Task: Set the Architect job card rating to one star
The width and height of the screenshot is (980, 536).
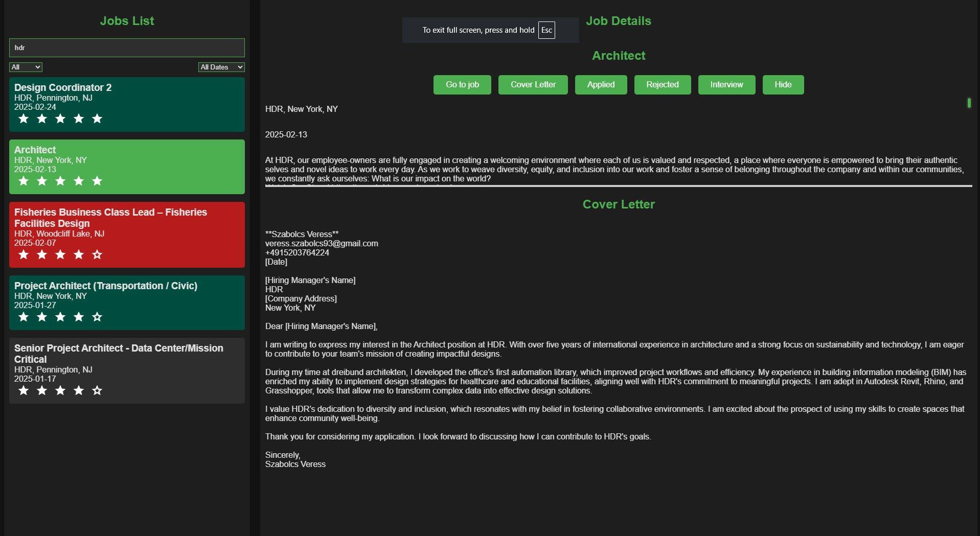Action: (24, 181)
